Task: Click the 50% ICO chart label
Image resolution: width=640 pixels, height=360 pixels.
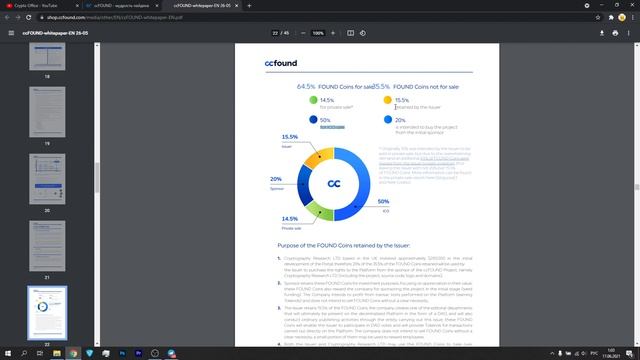Action: point(383,206)
